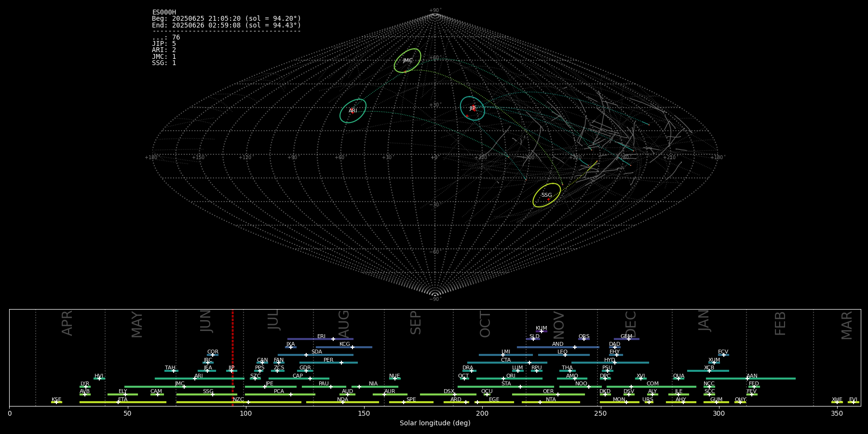Click the COR shower label in the timeline
868x434 pixels.
pos(213,352)
